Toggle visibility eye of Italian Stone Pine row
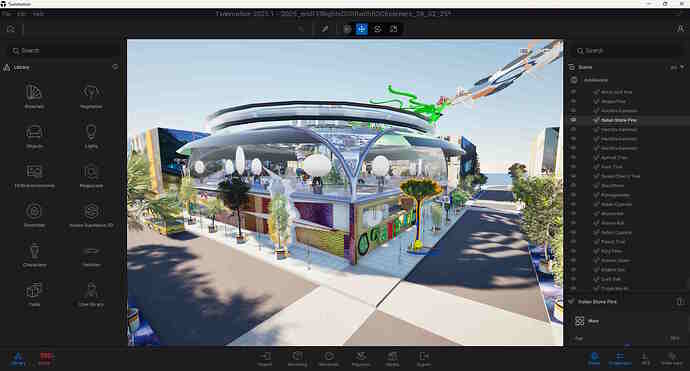The height and width of the screenshot is (371, 690). point(573,120)
